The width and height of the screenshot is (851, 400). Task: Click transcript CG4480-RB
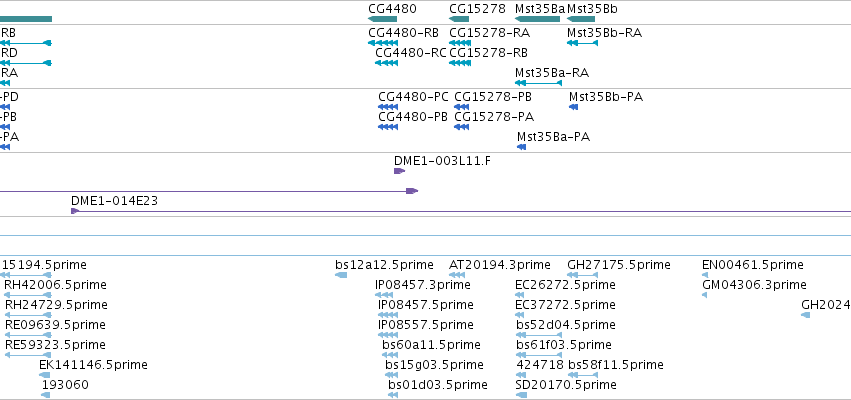point(403,33)
